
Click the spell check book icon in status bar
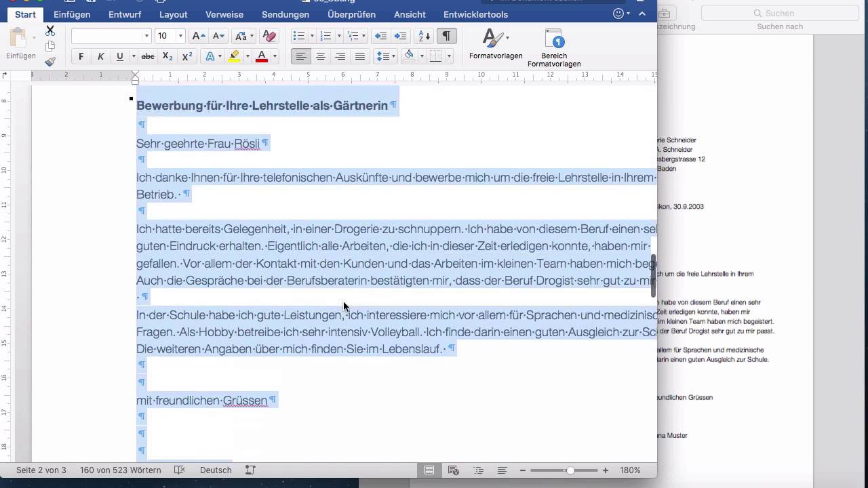point(180,470)
